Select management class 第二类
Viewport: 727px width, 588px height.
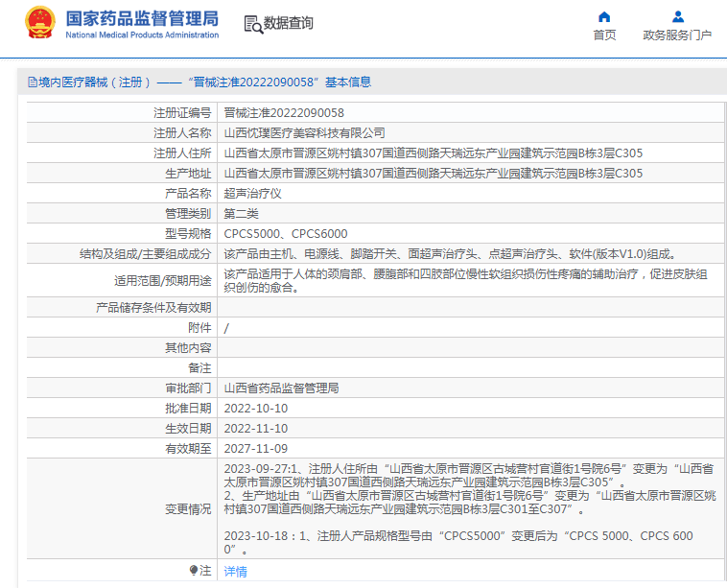point(241,213)
